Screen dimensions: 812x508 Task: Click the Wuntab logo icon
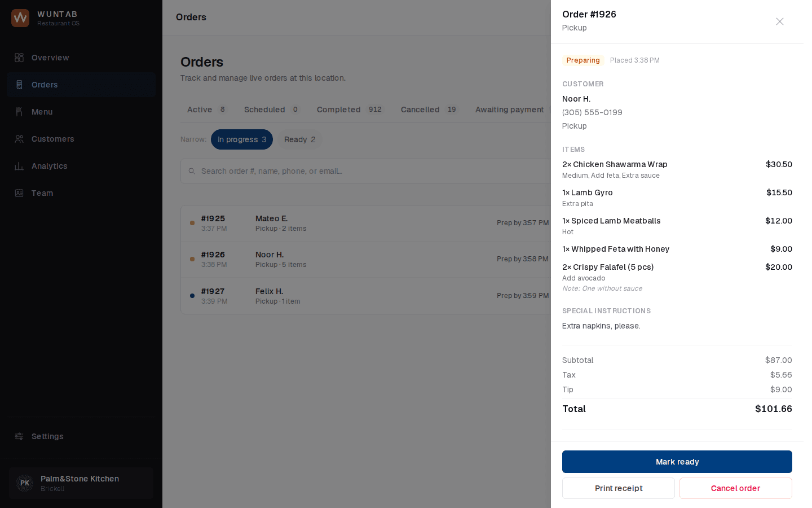(x=20, y=18)
